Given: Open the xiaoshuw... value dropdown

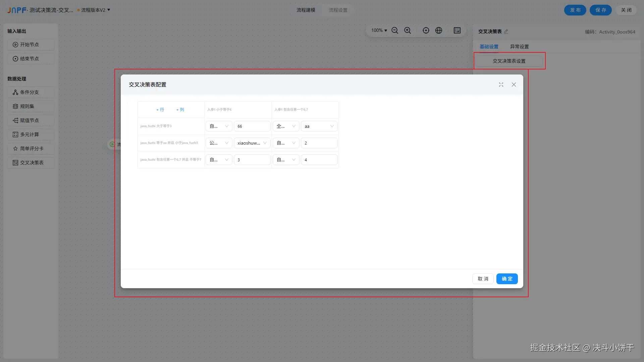Looking at the screenshot, I should pos(252,143).
